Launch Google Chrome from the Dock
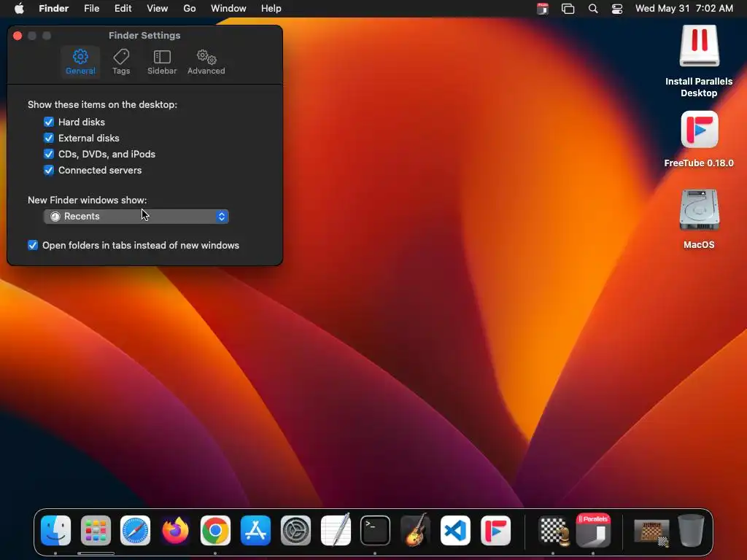The width and height of the screenshot is (747, 560). pos(215,531)
